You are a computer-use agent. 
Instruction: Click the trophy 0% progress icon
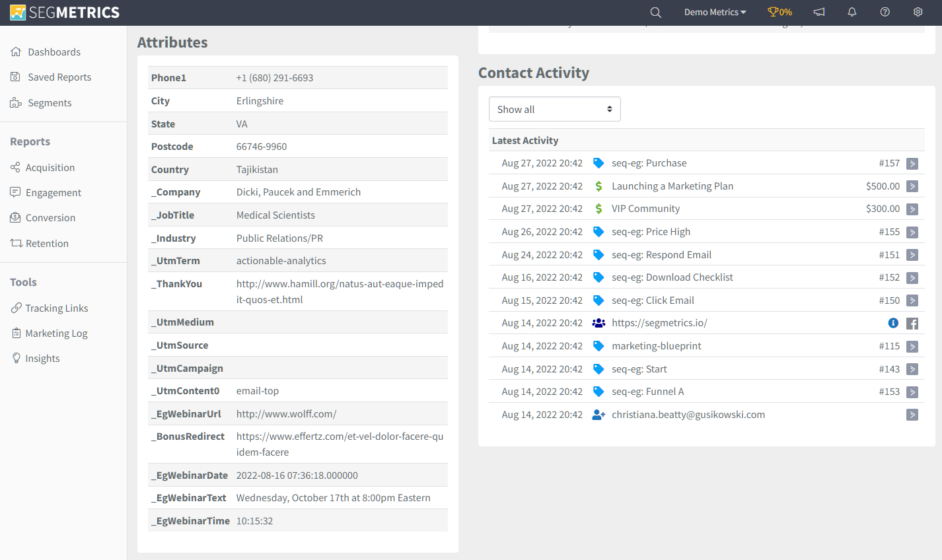(779, 12)
